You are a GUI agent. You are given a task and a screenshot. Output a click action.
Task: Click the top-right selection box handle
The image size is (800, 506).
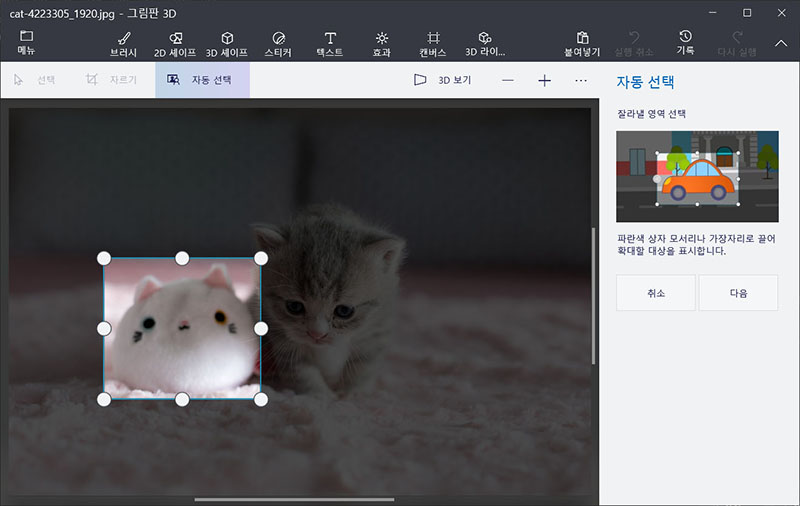pos(261,258)
